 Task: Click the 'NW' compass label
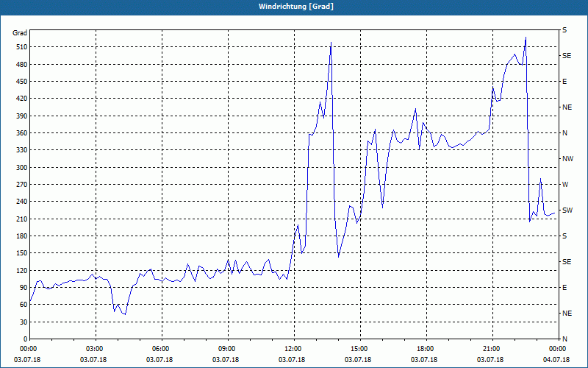(x=567, y=159)
